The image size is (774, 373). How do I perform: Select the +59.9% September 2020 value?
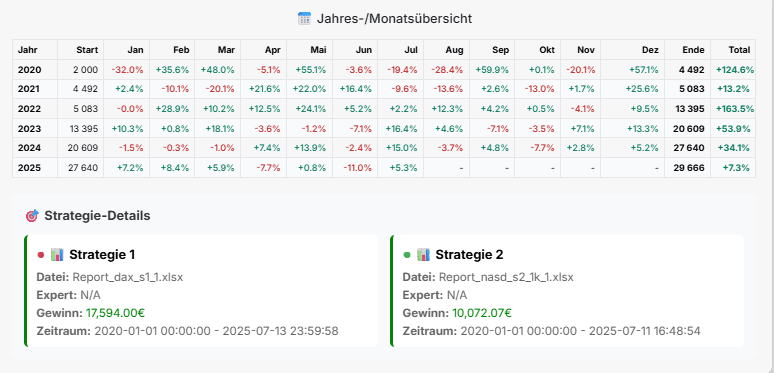[x=492, y=70]
